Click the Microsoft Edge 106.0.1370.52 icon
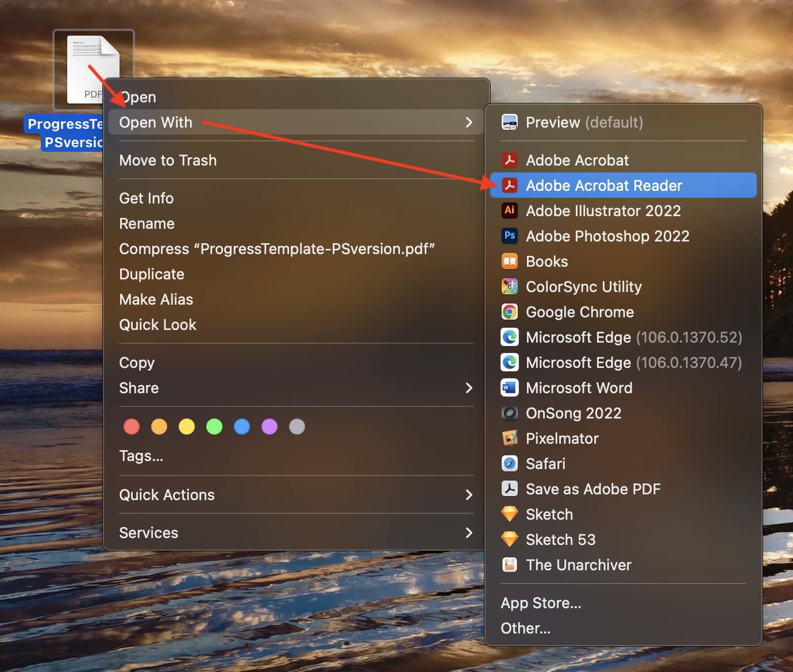793x672 pixels. click(x=509, y=337)
